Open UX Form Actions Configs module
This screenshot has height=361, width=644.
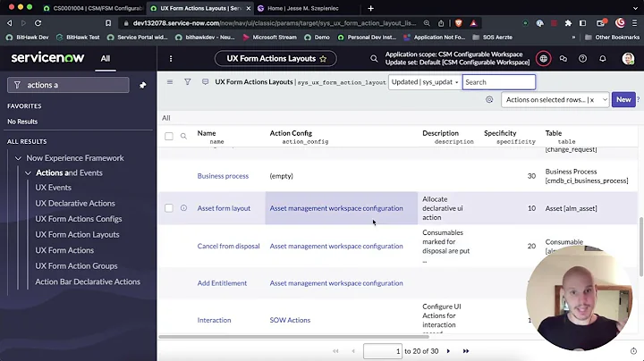79,219
